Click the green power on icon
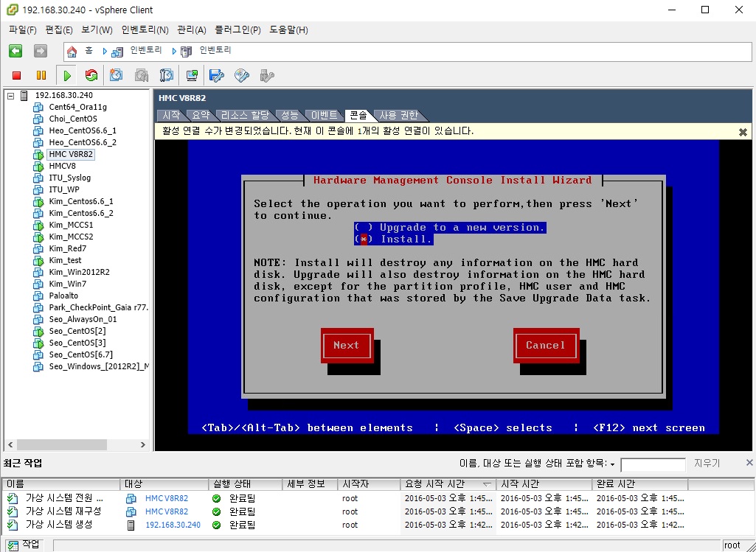 tap(66, 75)
